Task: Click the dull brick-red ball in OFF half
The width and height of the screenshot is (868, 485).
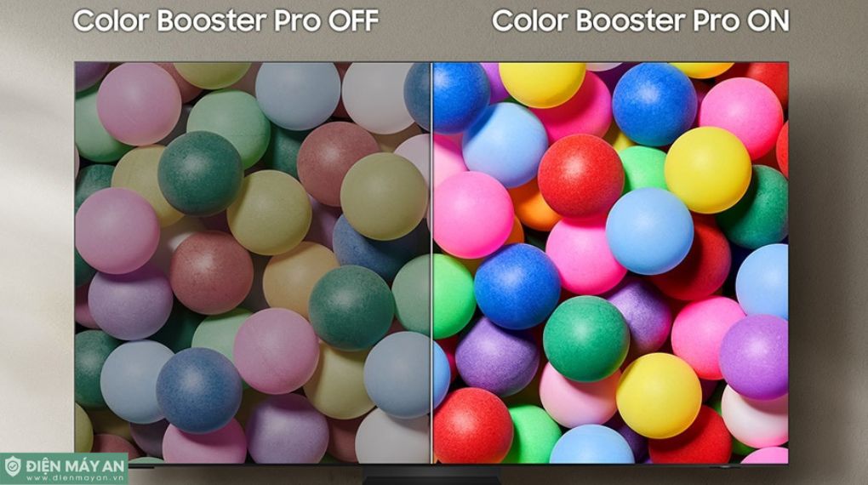Action: 211,273
